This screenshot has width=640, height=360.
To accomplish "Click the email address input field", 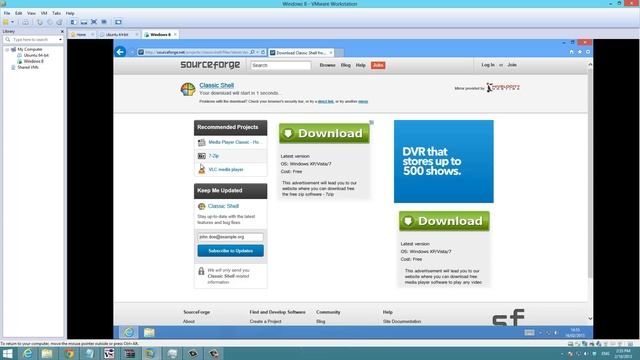I will click(x=231, y=237).
